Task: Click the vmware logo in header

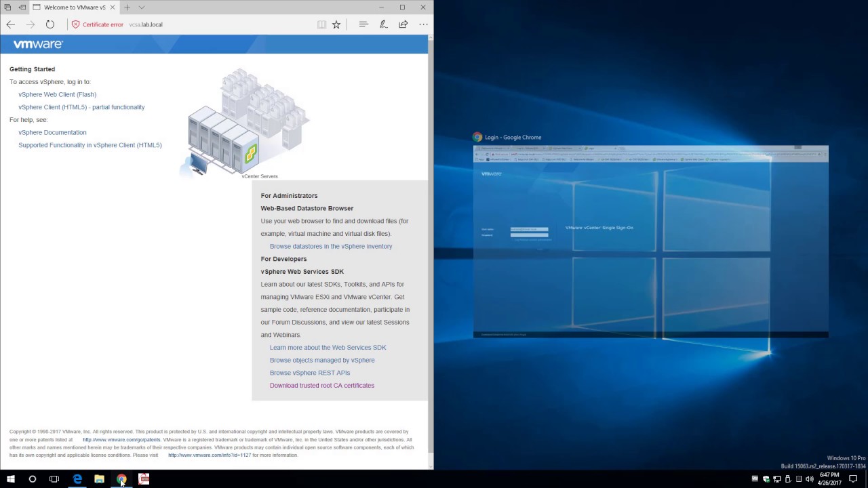Action: pyautogui.click(x=38, y=44)
